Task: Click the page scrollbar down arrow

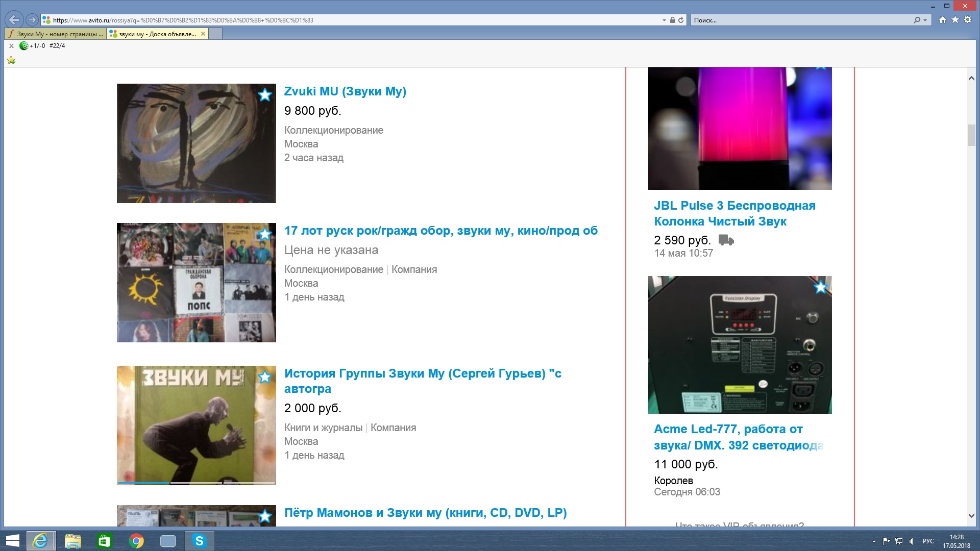Action: point(971,516)
